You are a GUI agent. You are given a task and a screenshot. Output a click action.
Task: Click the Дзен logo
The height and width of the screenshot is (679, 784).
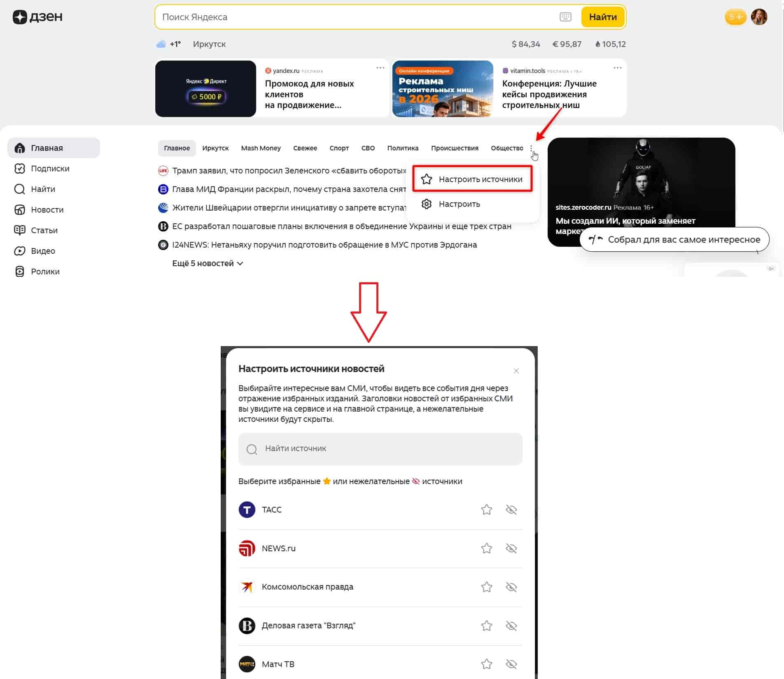coord(37,17)
